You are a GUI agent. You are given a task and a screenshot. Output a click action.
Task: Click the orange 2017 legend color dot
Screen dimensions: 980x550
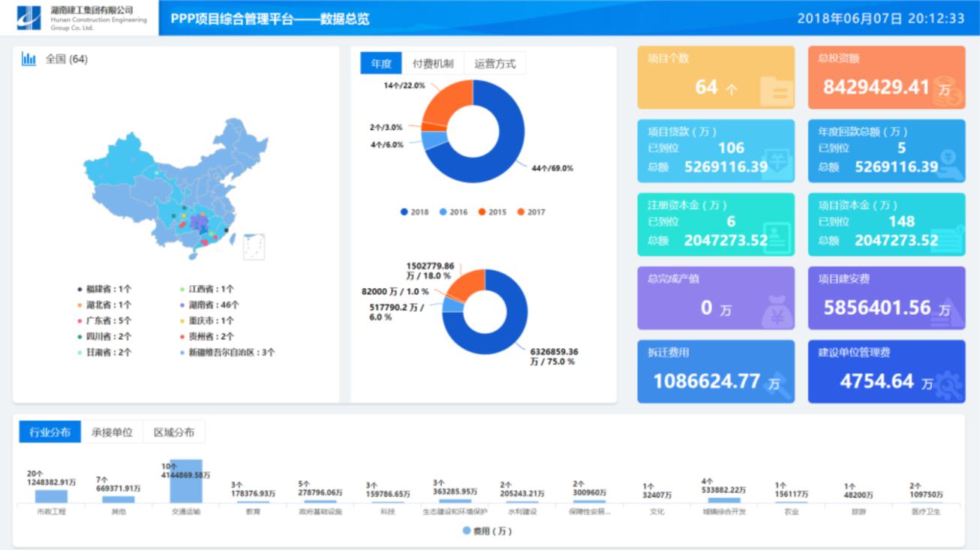coord(521,212)
